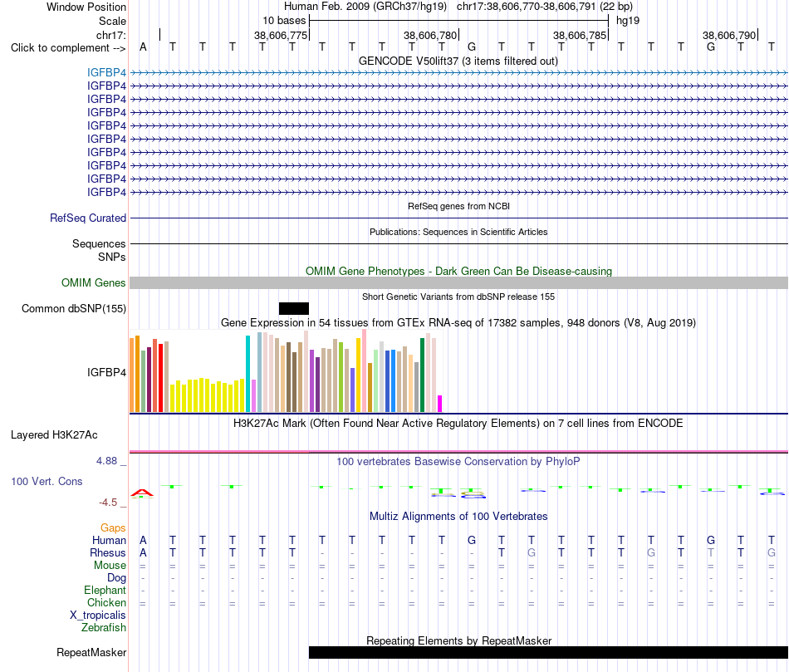Click IGFBP4 label beside GTEx bar chart
Screen dimensions: 789x672
click(x=106, y=372)
